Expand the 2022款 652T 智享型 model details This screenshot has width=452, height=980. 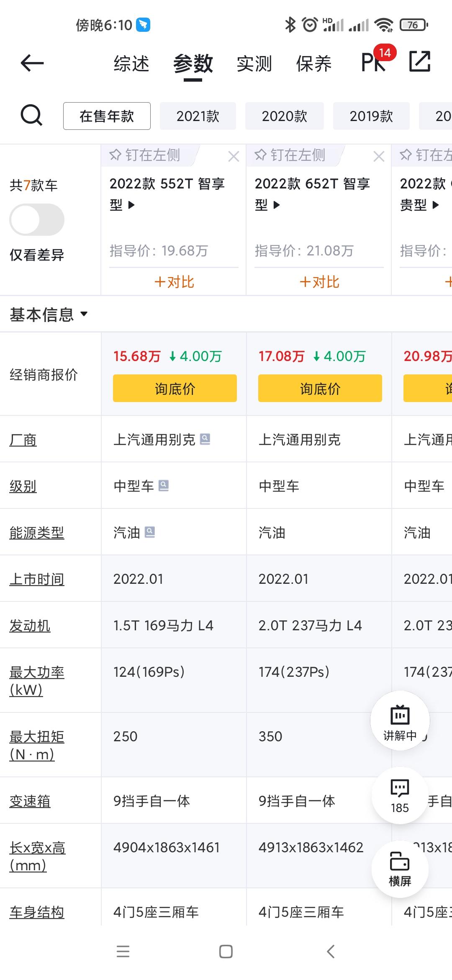(313, 194)
